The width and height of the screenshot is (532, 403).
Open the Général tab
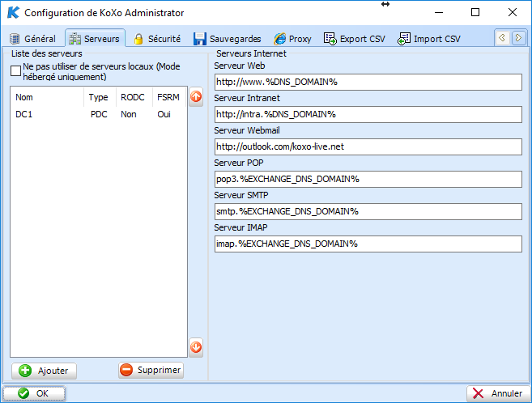coord(32,39)
